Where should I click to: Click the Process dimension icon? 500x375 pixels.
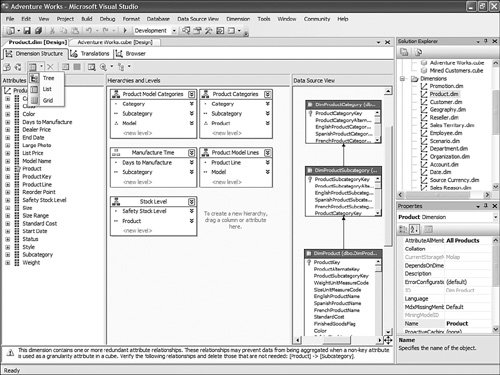tap(7, 67)
